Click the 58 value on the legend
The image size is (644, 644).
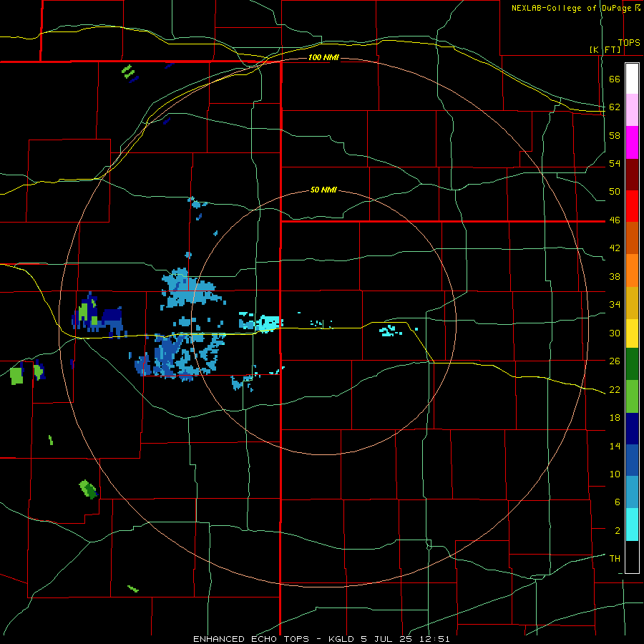point(615,135)
